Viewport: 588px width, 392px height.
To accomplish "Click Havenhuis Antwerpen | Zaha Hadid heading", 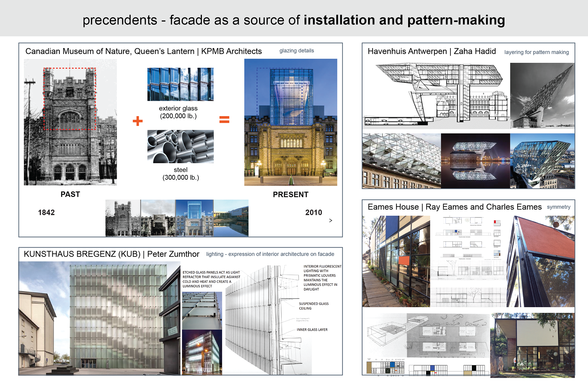I will coord(432,51).
